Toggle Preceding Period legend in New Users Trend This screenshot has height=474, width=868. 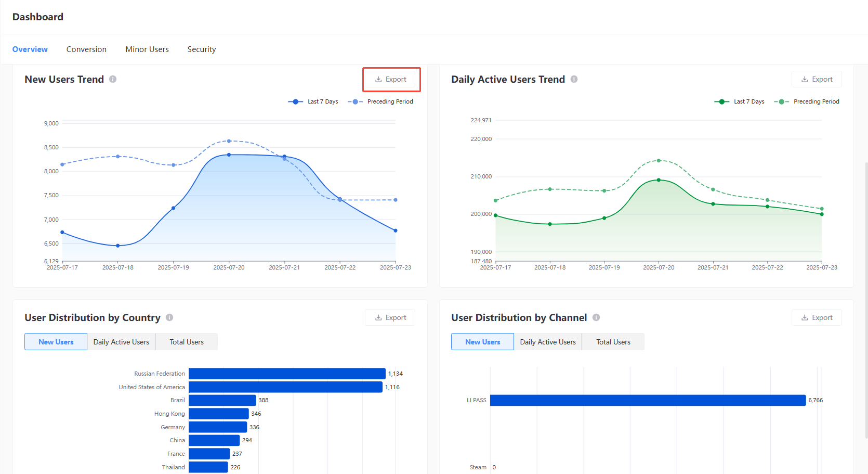pos(380,101)
